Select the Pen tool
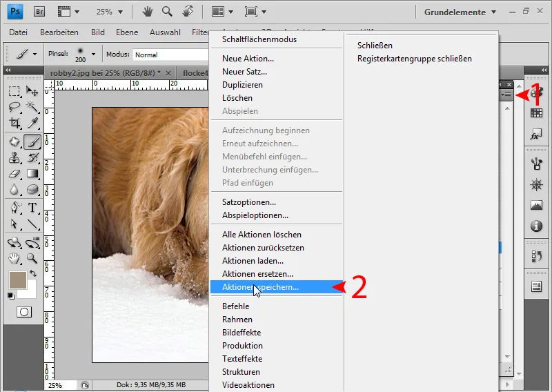This screenshot has height=392, width=552. tap(14, 208)
